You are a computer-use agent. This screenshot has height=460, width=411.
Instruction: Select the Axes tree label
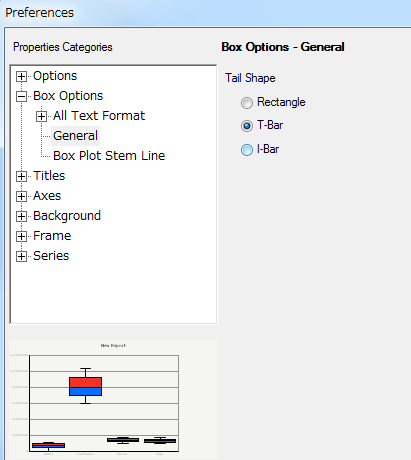pos(47,196)
